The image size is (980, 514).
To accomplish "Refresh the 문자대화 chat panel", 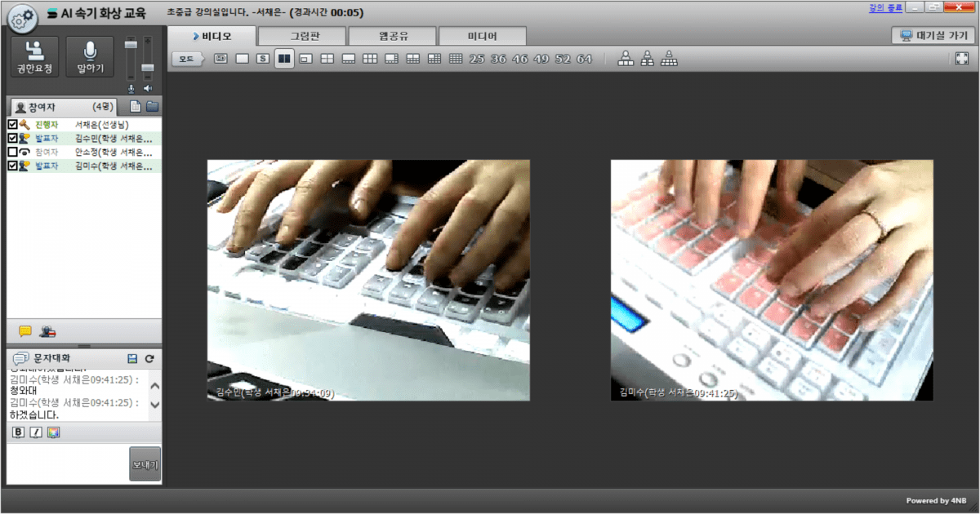I will coord(149,359).
